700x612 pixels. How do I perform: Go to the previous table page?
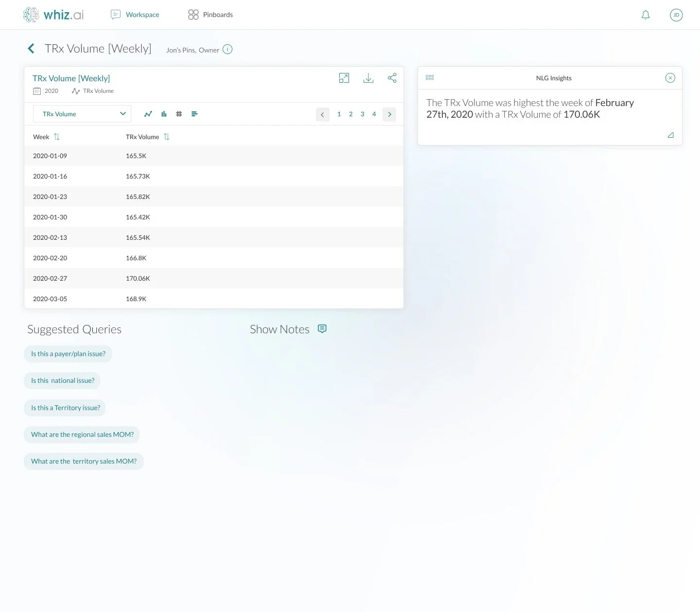click(323, 114)
